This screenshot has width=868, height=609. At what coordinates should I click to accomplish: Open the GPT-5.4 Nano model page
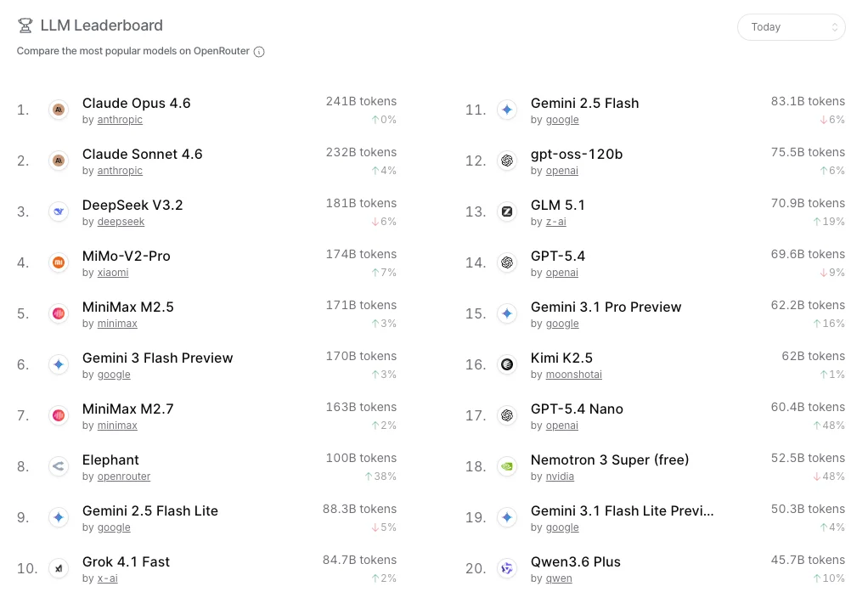(577, 409)
